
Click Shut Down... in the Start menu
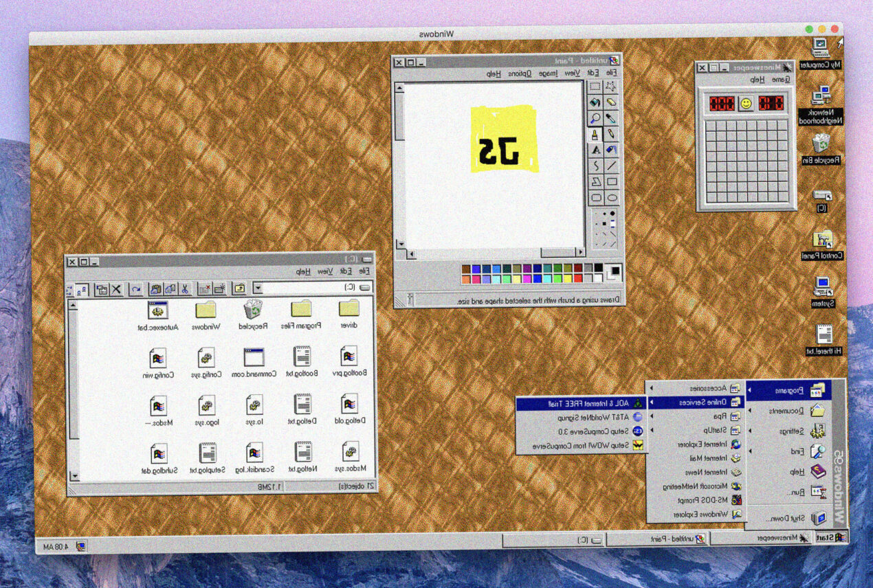tap(788, 519)
